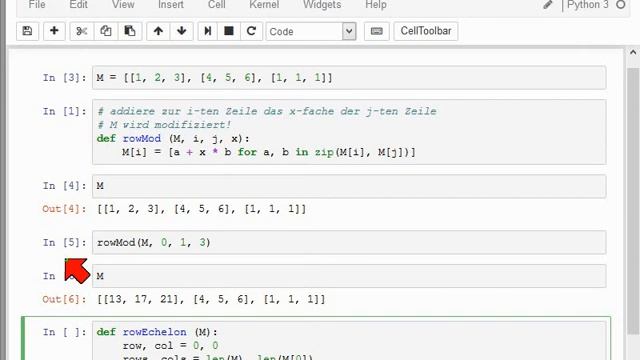Image resolution: width=640 pixels, height=360 pixels.
Task: Click the scrollbar up arrow
Action: pyautogui.click(x=633, y=52)
